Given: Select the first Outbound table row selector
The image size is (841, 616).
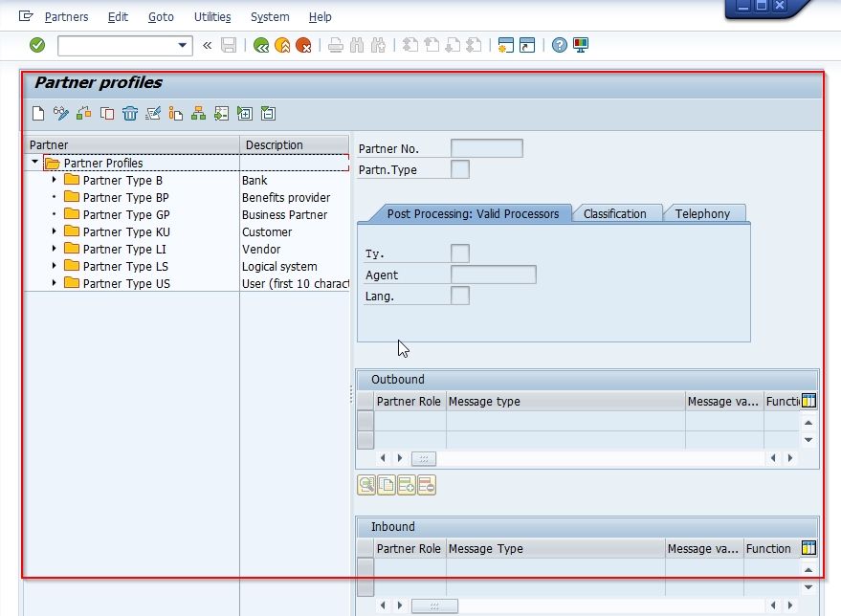Looking at the screenshot, I should tap(365, 420).
